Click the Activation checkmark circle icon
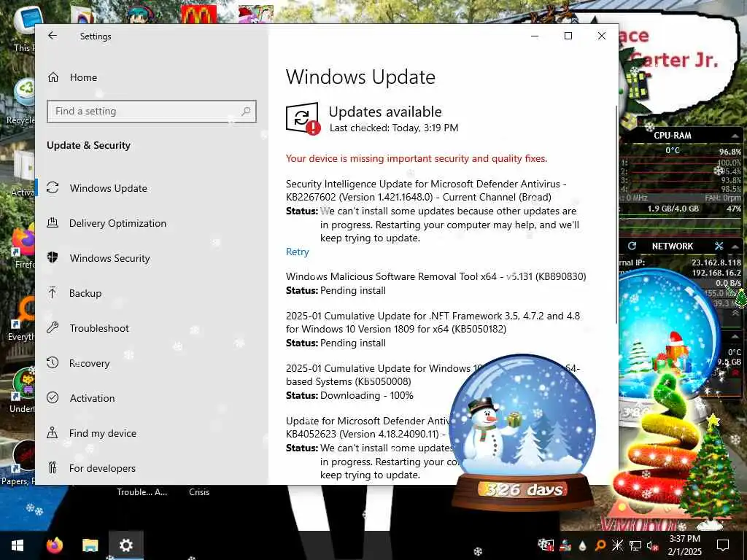The width and height of the screenshot is (747, 560). pyautogui.click(x=53, y=397)
